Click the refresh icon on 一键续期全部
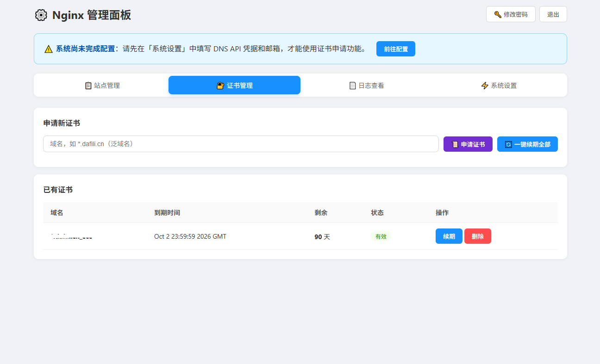Image resolution: width=600 pixels, height=364 pixels. (x=508, y=144)
